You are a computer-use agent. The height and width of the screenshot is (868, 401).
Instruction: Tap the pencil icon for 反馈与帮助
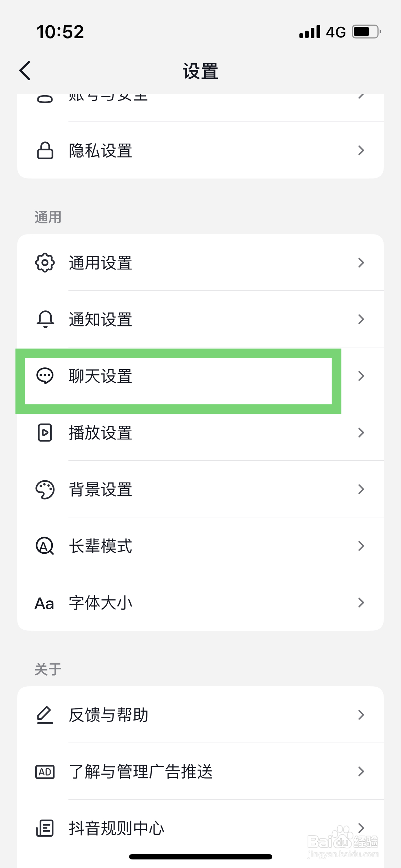pyautogui.click(x=45, y=715)
